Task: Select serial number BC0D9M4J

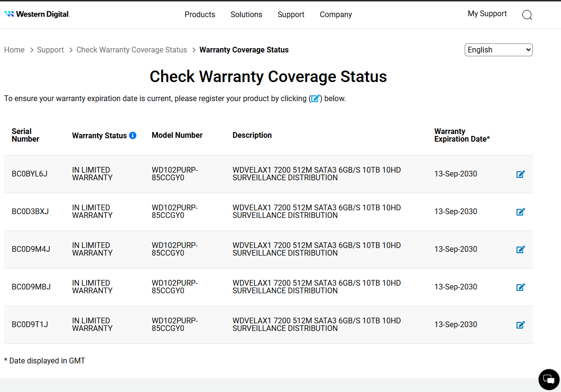Action: click(31, 249)
